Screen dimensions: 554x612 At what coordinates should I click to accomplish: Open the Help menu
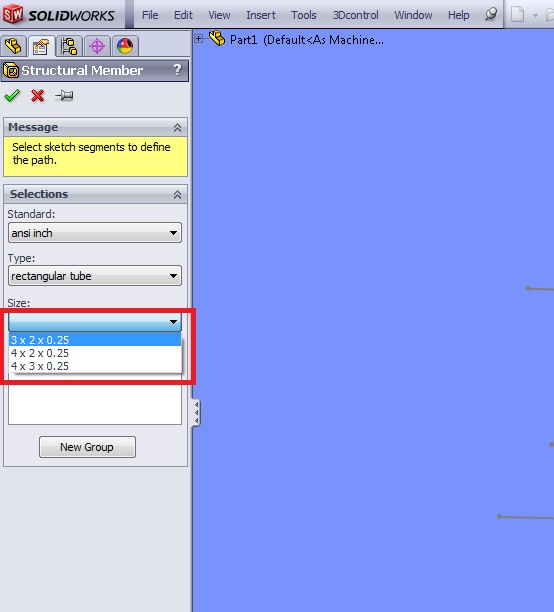coord(458,15)
